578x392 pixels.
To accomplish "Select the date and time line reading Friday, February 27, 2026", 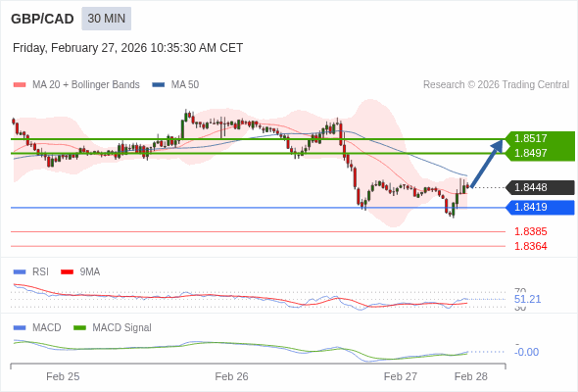I will [x=127, y=48].
